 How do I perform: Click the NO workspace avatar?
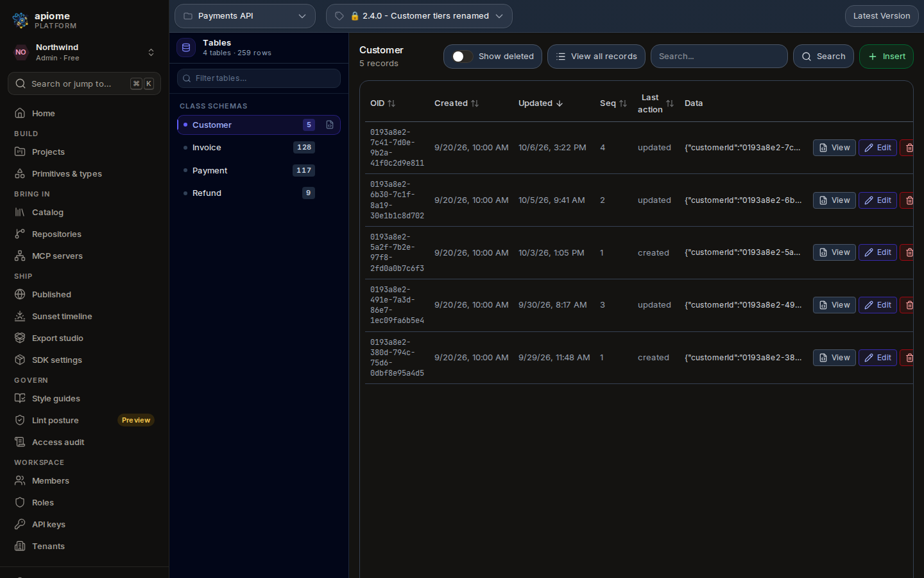click(21, 53)
